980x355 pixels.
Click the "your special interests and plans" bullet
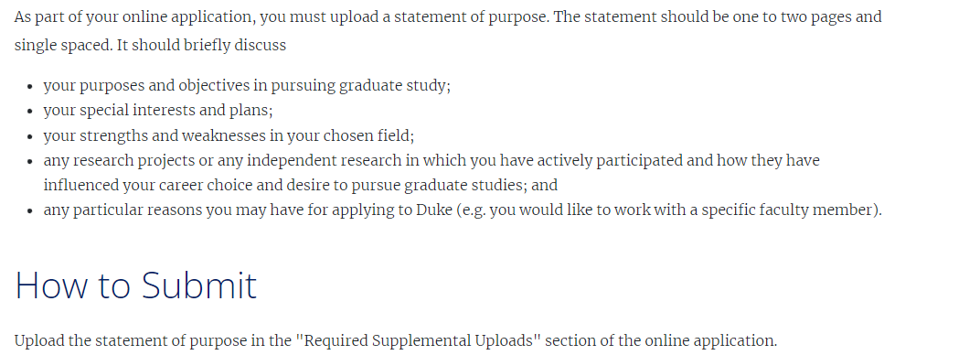(158, 111)
